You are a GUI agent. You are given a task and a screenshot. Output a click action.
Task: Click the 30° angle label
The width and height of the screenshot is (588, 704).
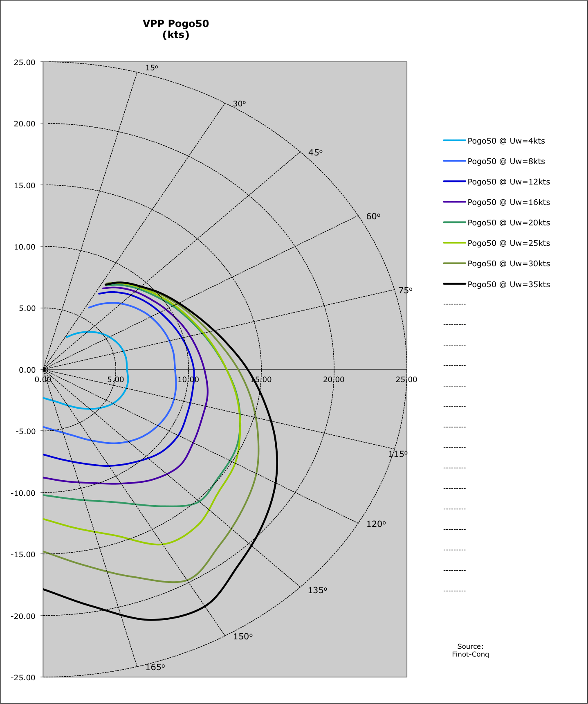tap(240, 103)
